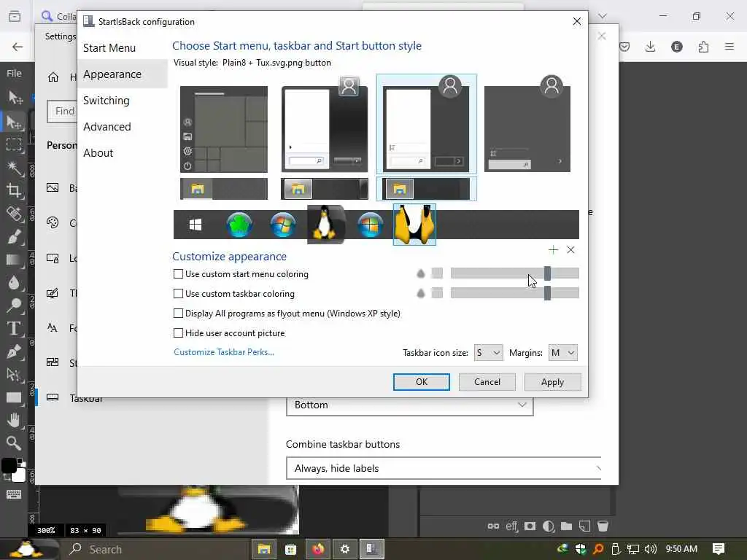Viewport: 747px width, 560px height.
Task: Open Firefox downloads icon
Action: point(650,46)
